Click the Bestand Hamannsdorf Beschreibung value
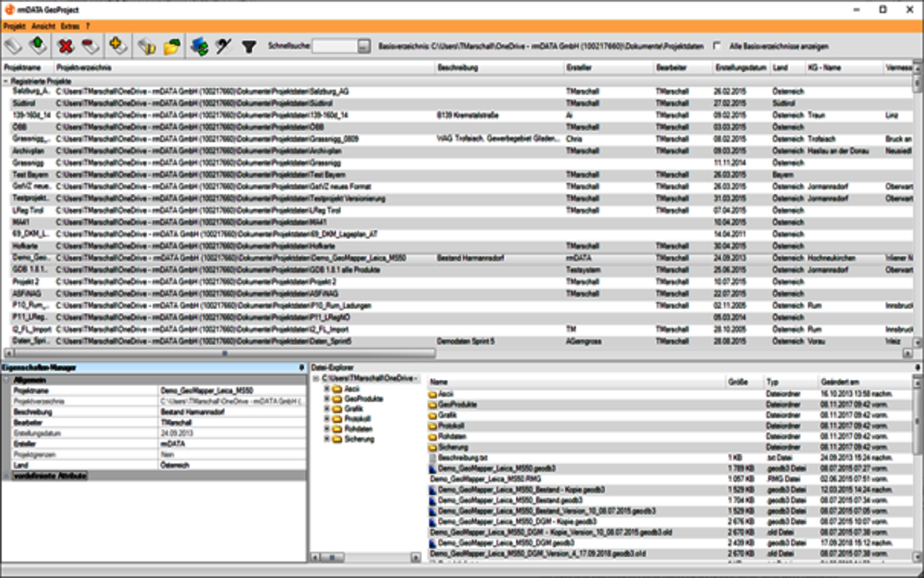Viewport: 924px width, 578px height. tap(233, 412)
